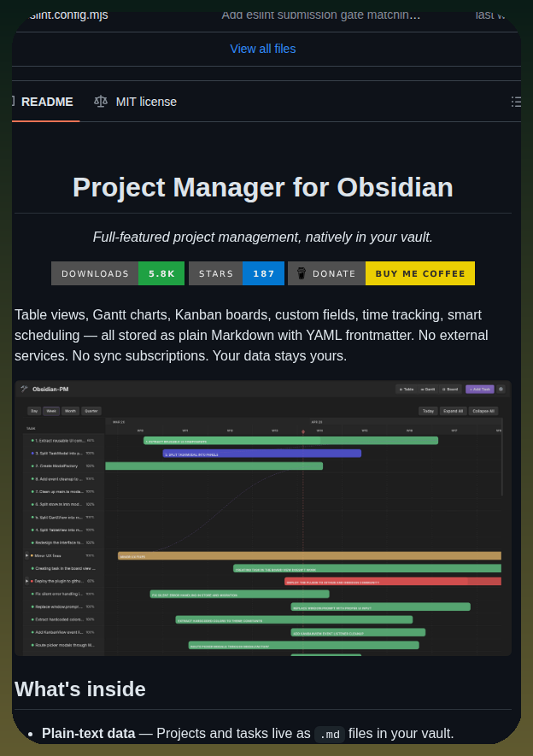Click the Creating task in the board view row
The height and width of the screenshot is (756, 533).
(62, 568)
